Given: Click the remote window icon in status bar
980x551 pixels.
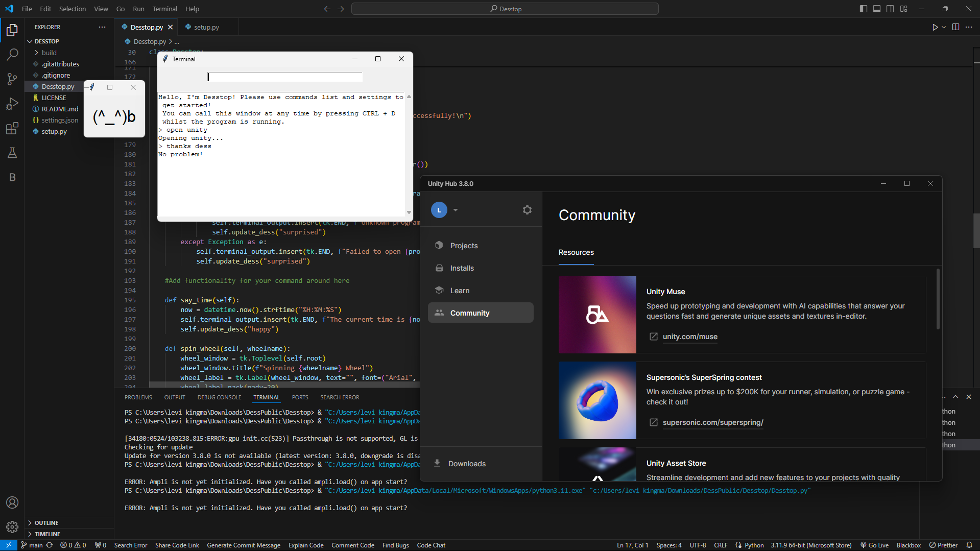Looking at the screenshot, I should coord(9,545).
